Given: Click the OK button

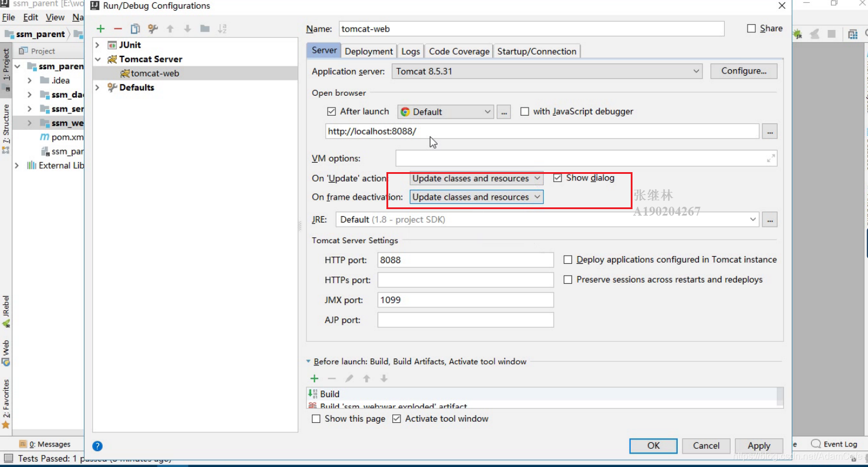Looking at the screenshot, I should click(654, 446).
